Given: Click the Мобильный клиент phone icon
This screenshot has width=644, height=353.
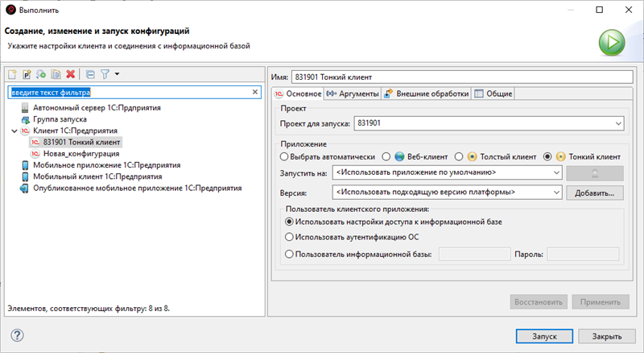Looking at the screenshot, I should click(x=25, y=177).
